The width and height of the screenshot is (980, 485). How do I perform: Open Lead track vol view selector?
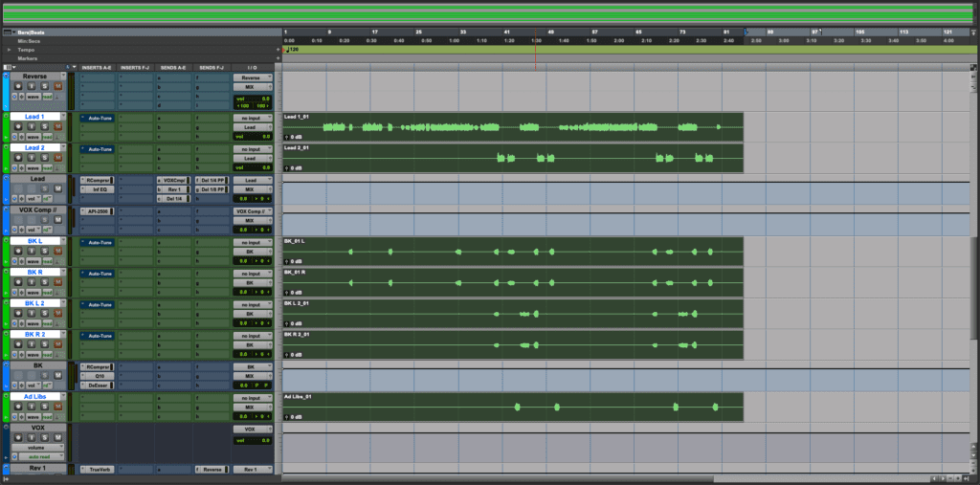tap(33, 199)
